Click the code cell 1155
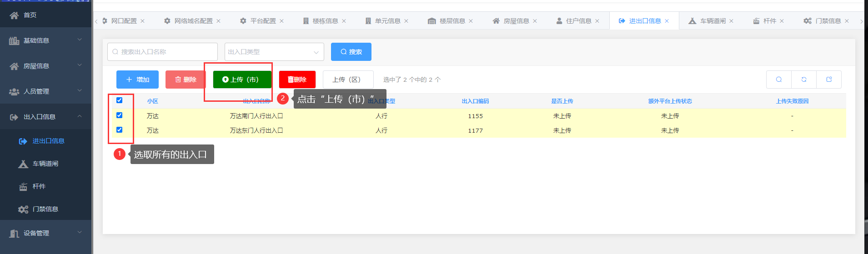This screenshot has height=254, width=868. 475,116
